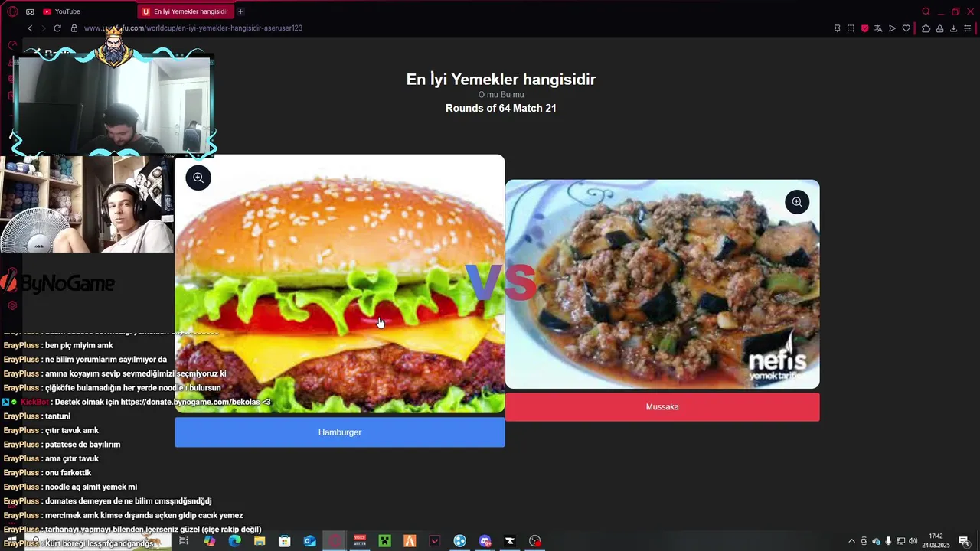The width and height of the screenshot is (980, 551).
Task: Open the extensions cube icon
Action: [x=926, y=28]
